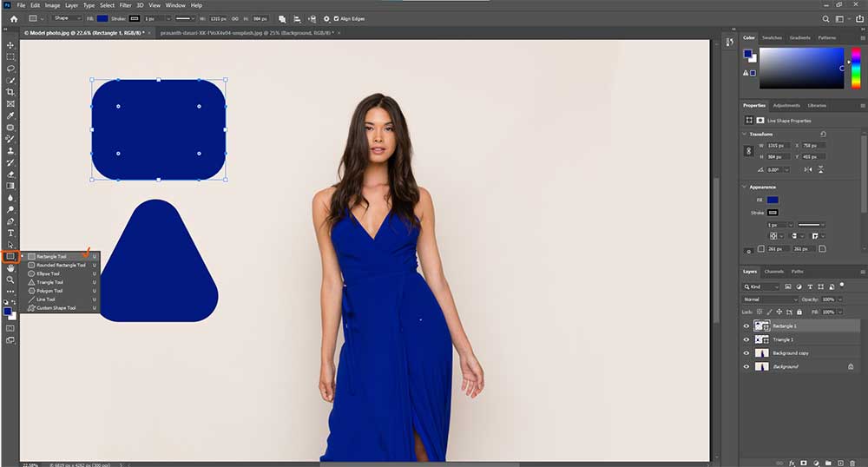The height and width of the screenshot is (467, 868).
Task: Open the Filter menu
Action: click(x=126, y=5)
